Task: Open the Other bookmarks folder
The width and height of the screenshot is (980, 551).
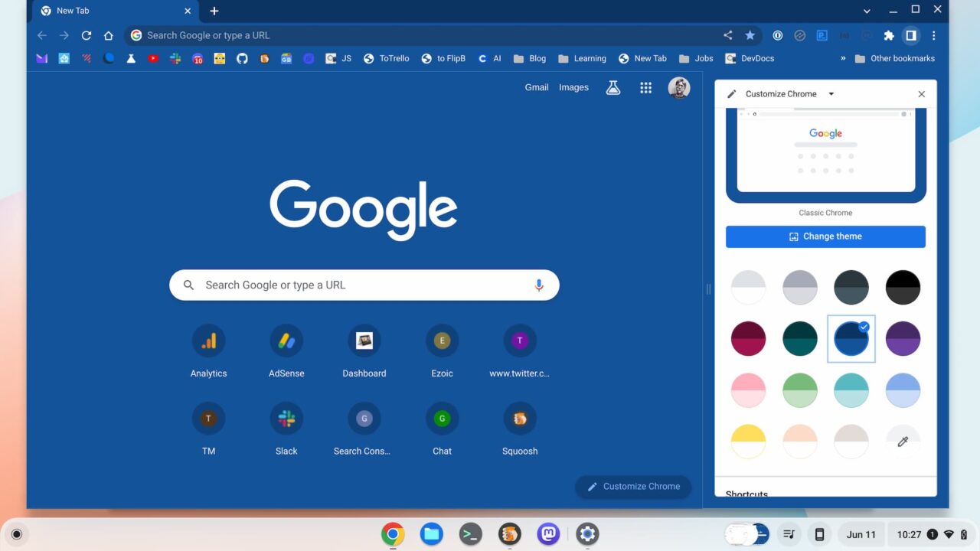Action: point(894,58)
